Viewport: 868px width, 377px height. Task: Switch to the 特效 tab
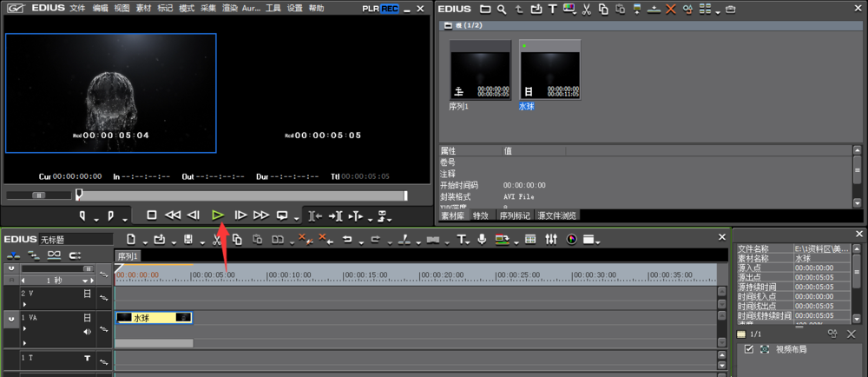click(x=480, y=215)
